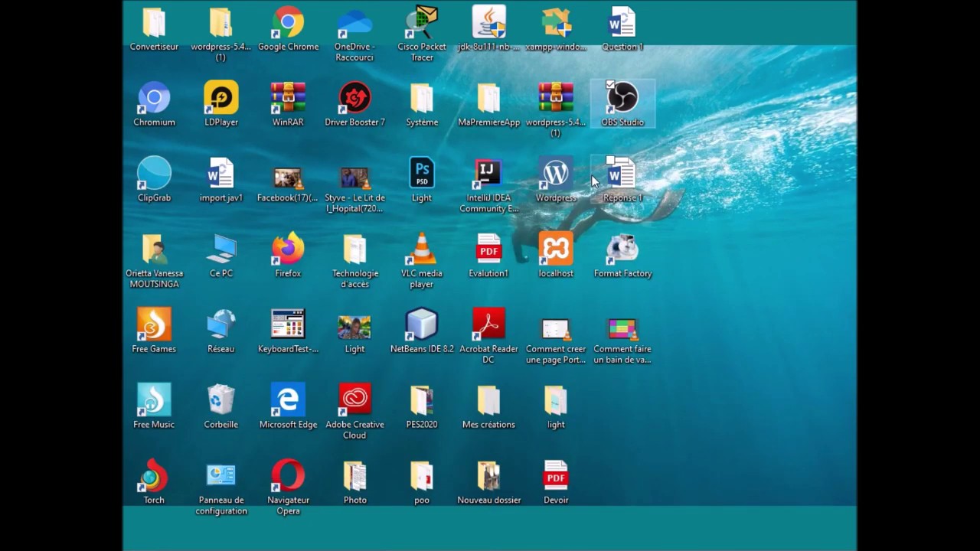Select the Facebook(17) video file
This screenshot has width=980, height=551.
288,179
